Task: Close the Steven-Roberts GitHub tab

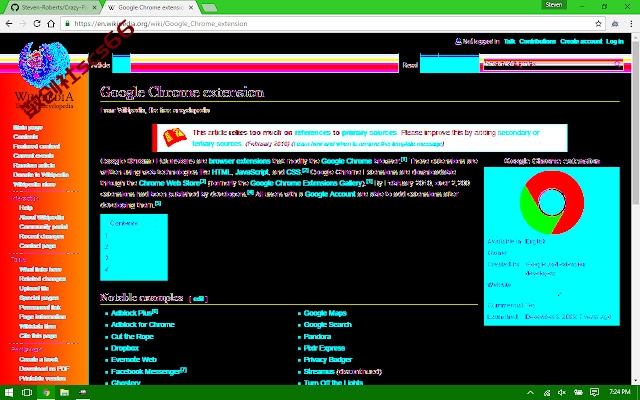Action: [94, 7]
